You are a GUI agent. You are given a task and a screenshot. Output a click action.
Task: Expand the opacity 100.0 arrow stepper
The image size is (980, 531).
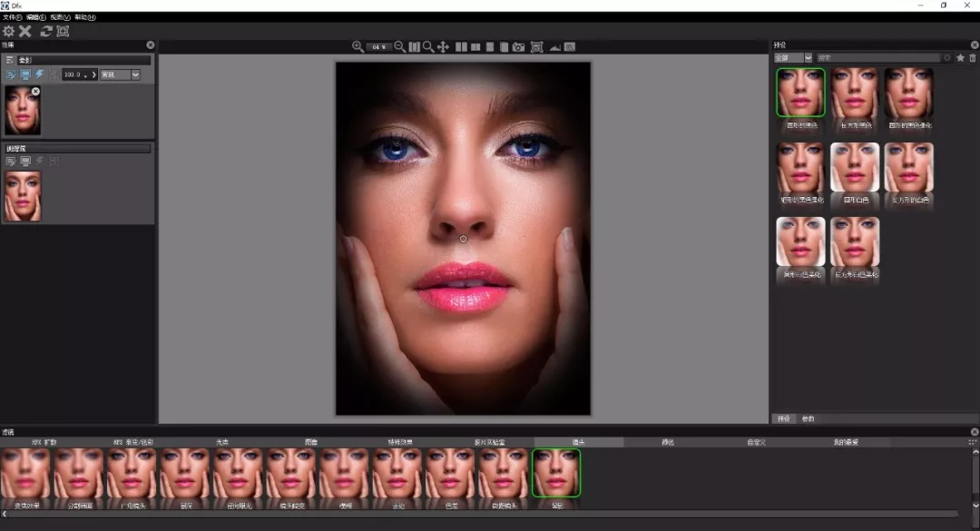(93, 74)
